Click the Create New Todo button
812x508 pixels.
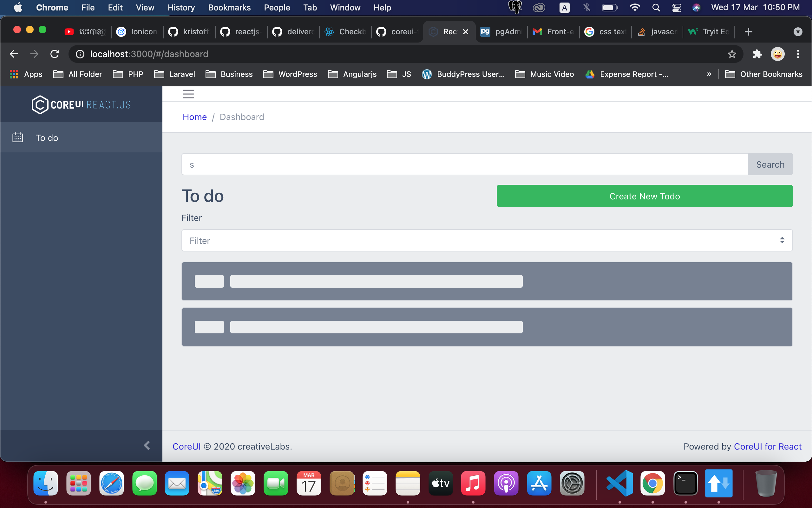click(x=645, y=196)
